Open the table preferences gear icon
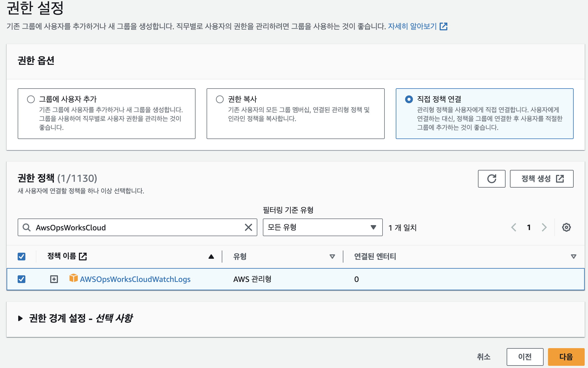 tap(566, 227)
